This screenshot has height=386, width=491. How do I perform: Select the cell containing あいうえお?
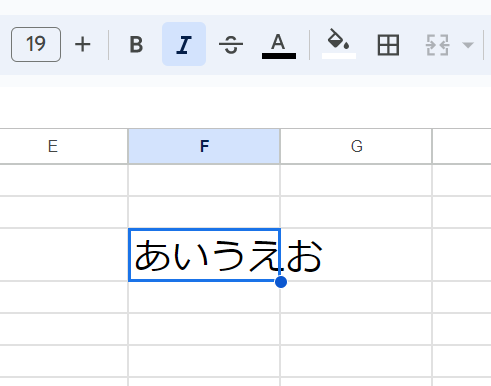[x=204, y=255]
